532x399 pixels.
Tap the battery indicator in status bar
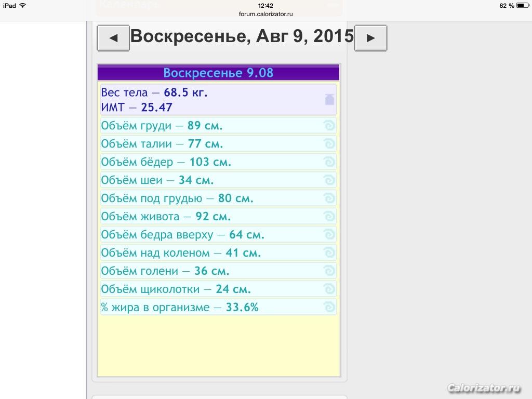[x=522, y=5]
